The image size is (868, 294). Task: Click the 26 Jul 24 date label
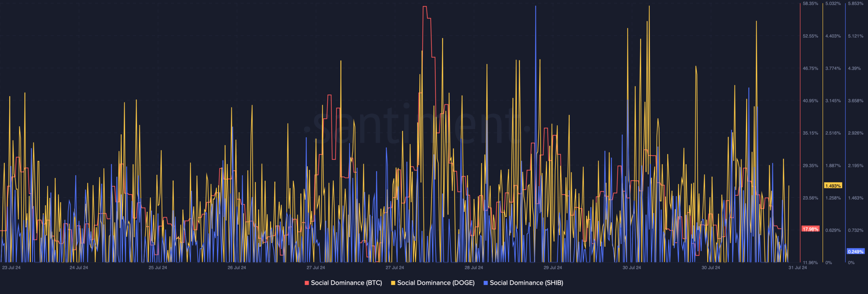click(237, 268)
